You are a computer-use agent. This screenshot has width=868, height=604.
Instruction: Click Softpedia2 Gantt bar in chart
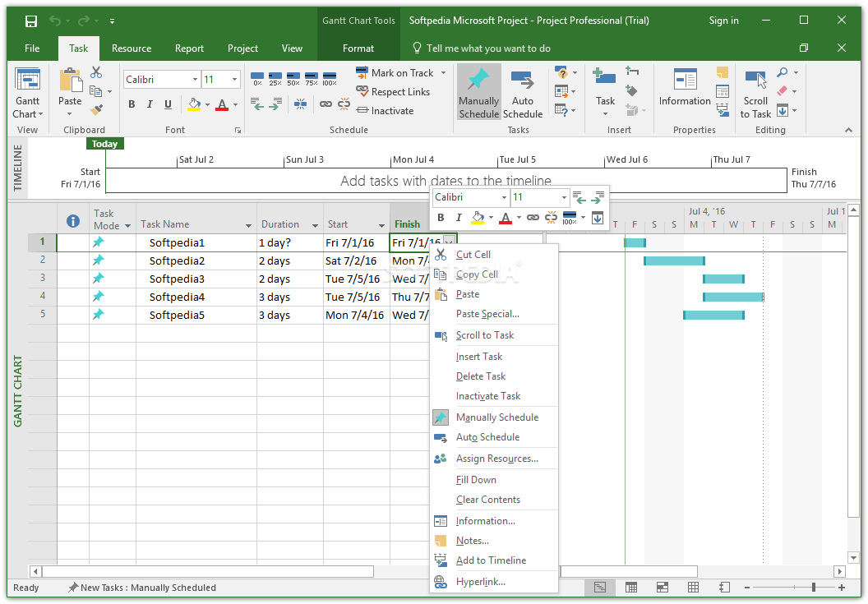point(674,261)
